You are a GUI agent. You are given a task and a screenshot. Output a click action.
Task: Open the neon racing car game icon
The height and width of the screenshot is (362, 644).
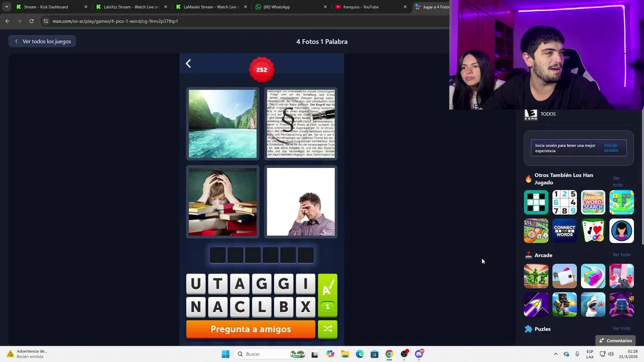pyautogui.click(x=621, y=305)
